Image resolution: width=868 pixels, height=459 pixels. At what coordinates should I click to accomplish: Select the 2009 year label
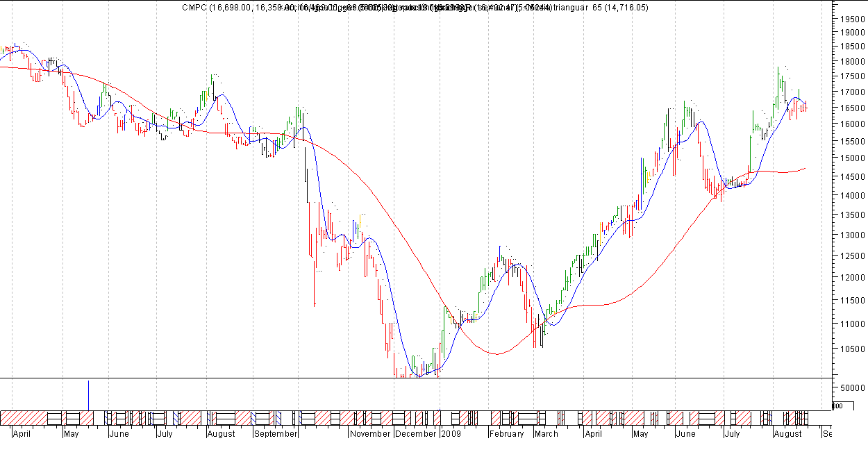point(451,434)
